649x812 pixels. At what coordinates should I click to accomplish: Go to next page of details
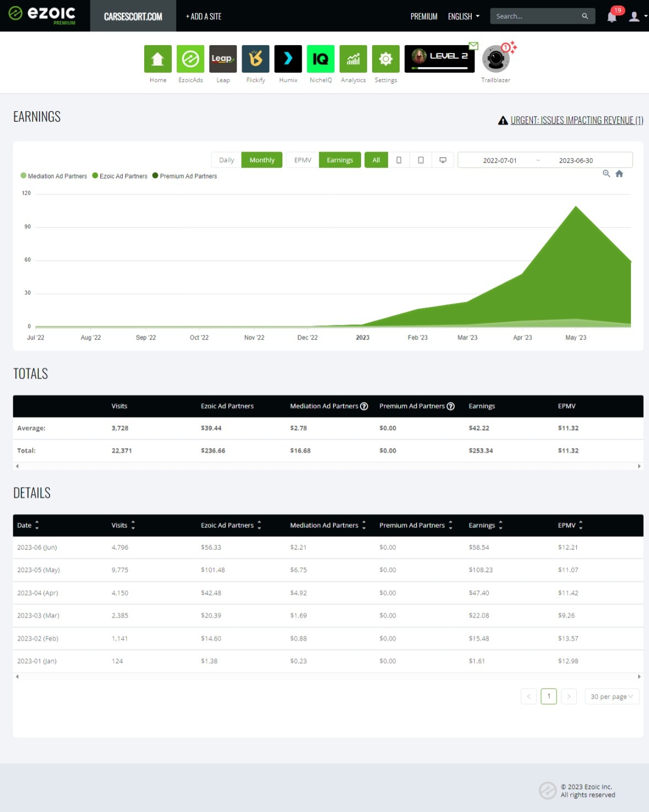[x=569, y=696]
